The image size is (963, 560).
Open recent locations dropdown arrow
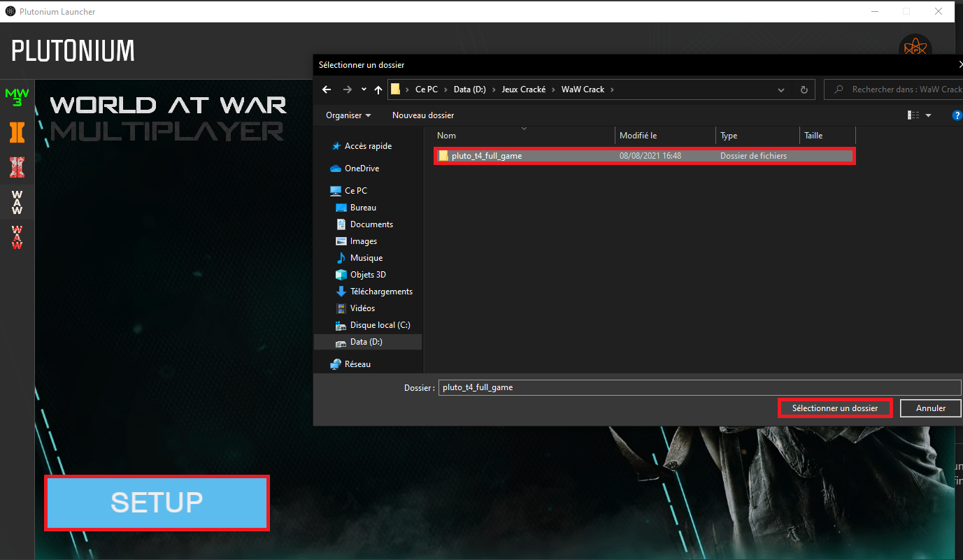point(364,89)
